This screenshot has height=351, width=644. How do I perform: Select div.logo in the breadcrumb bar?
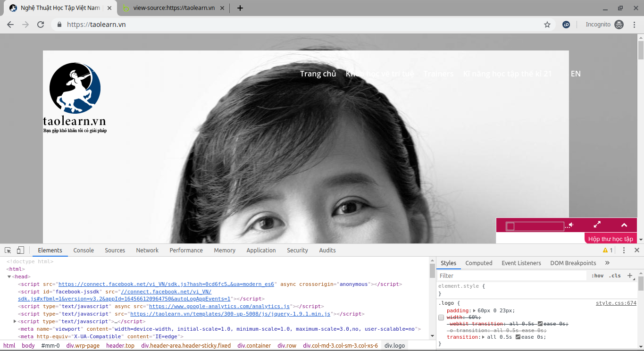(x=394, y=345)
